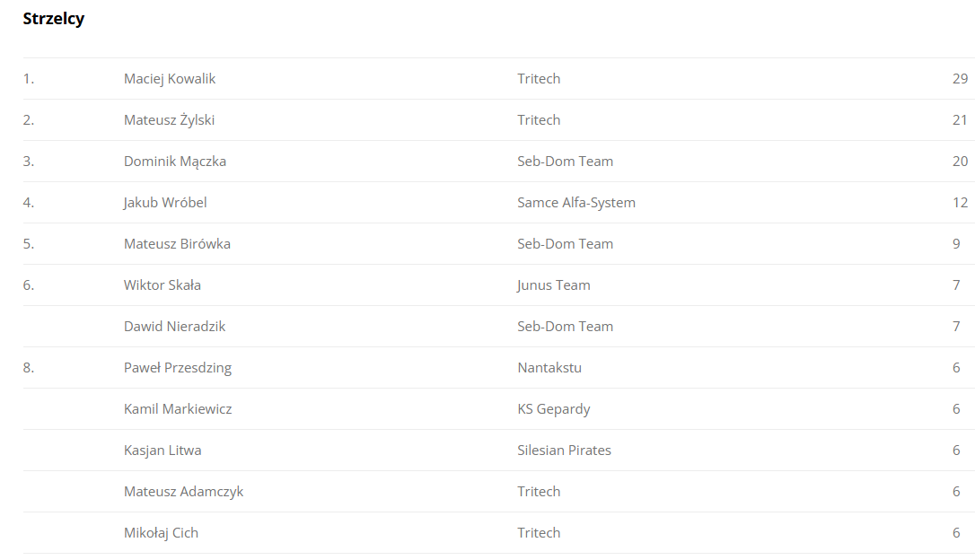Click the Junus Team name
Viewport: 975px width, 560px height.
pyautogui.click(x=553, y=285)
